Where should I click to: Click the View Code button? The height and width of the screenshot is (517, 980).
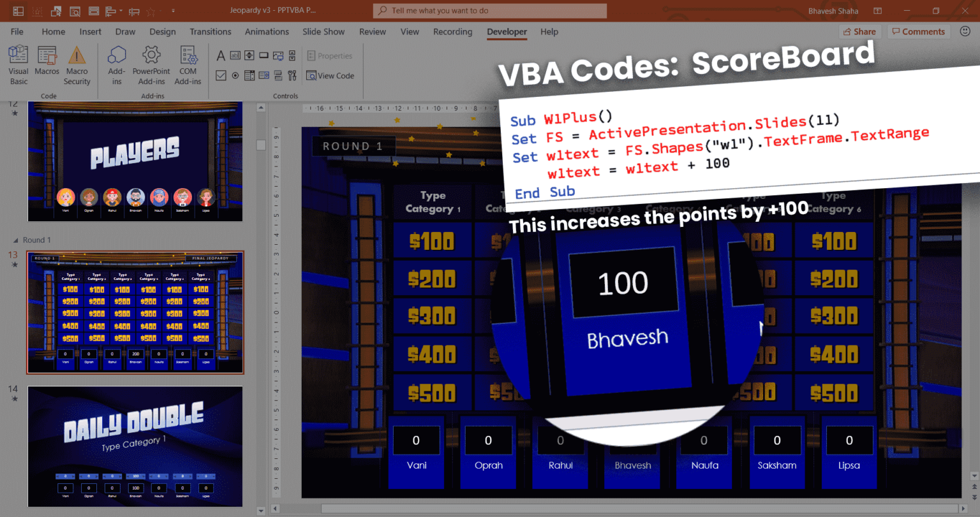pos(330,75)
